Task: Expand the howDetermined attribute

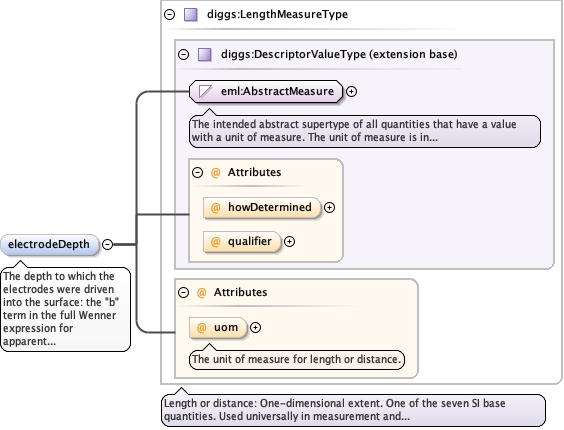Action: pos(329,207)
